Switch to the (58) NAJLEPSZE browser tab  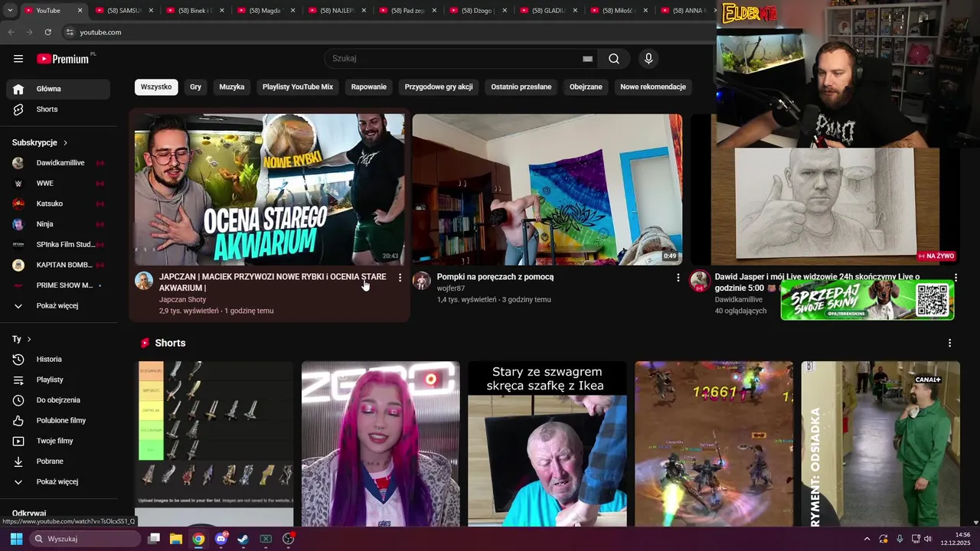[335, 11]
